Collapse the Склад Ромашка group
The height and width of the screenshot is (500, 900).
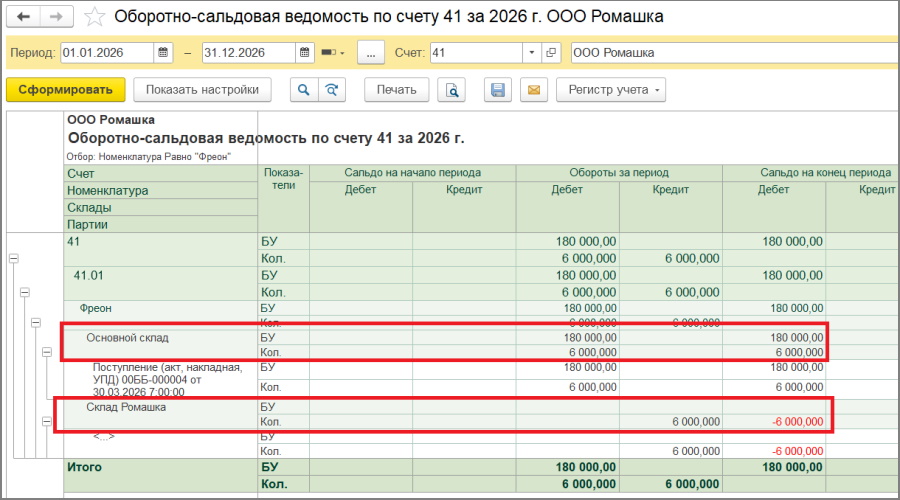coord(46,422)
